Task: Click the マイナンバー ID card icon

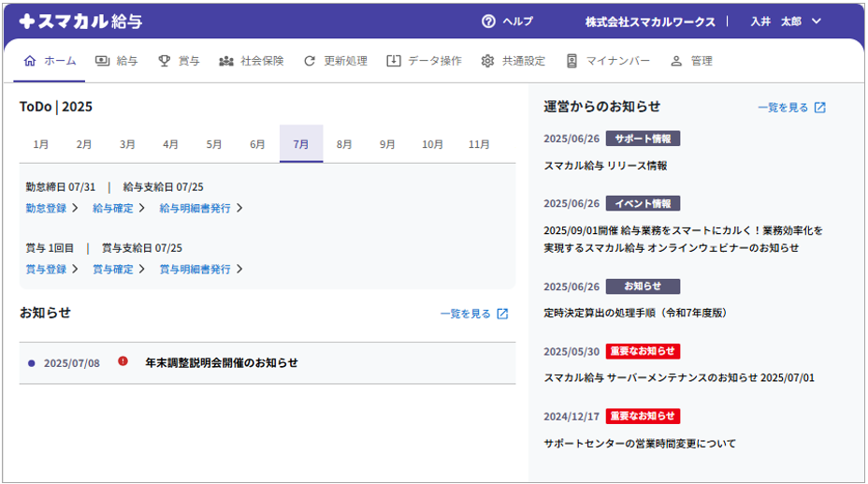Action: point(571,61)
